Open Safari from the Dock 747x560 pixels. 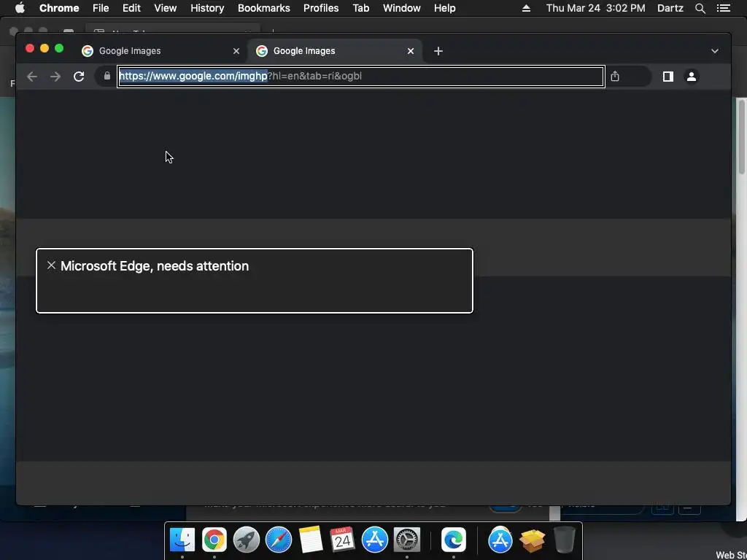(x=279, y=540)
